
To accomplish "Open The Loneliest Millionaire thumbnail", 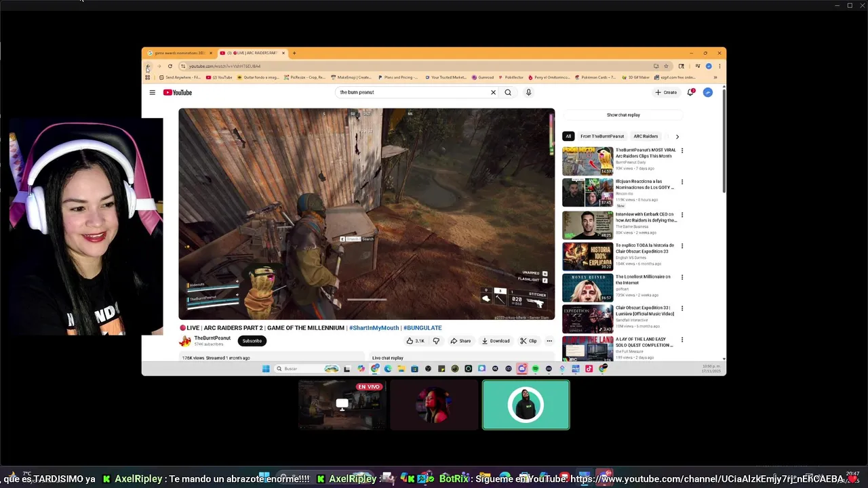I will point(587,287).
